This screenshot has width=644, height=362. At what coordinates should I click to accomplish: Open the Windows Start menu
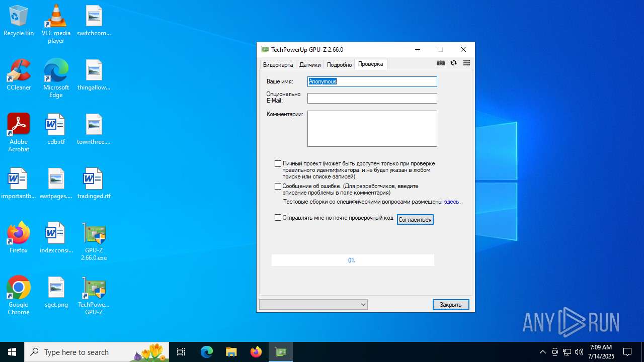pos(12,352)
